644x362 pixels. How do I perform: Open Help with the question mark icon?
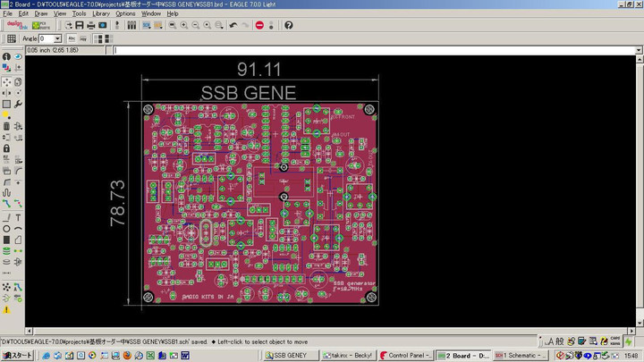pos(288,25)
